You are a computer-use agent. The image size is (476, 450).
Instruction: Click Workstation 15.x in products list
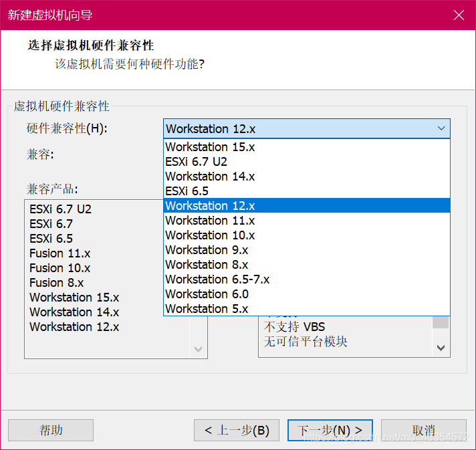point(74,298)
